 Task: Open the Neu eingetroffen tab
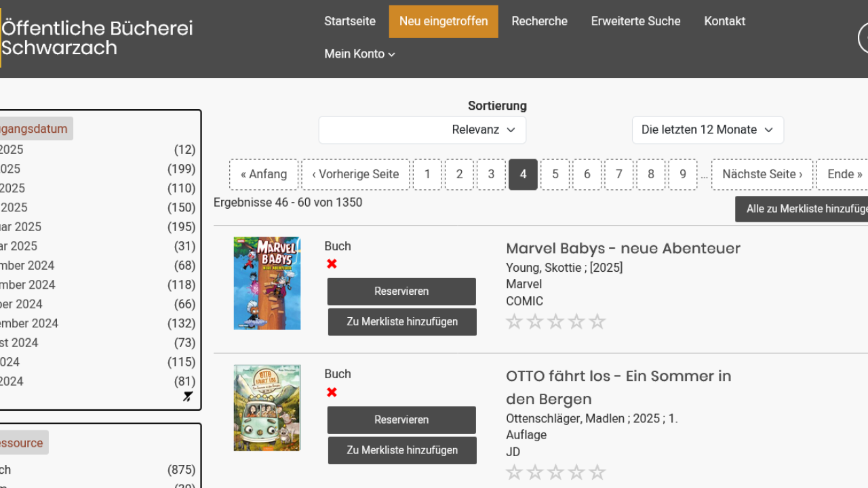pos(443,21)
